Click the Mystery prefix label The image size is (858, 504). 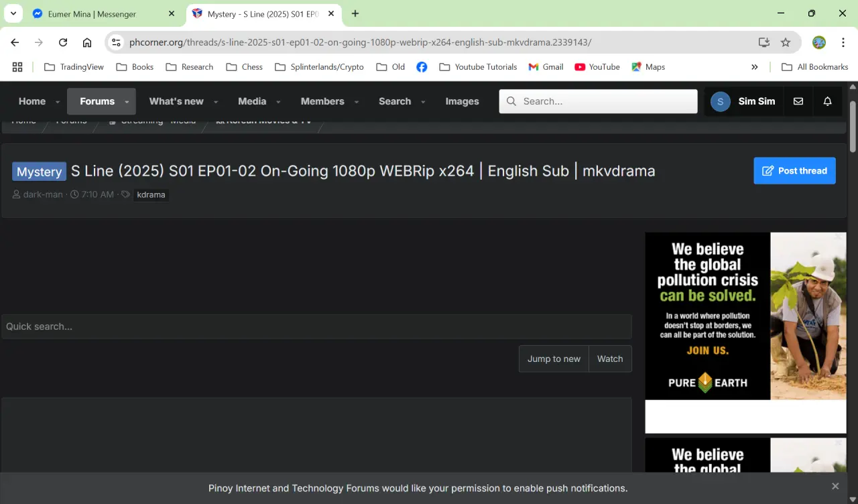pyautogui.click(x=39, y=172)
